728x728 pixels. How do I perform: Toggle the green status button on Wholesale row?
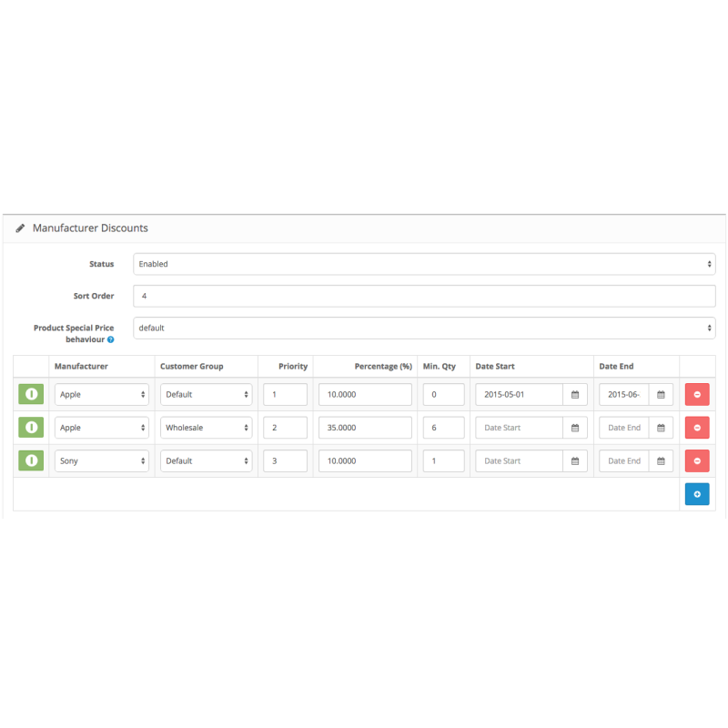[x=31, y=428]
